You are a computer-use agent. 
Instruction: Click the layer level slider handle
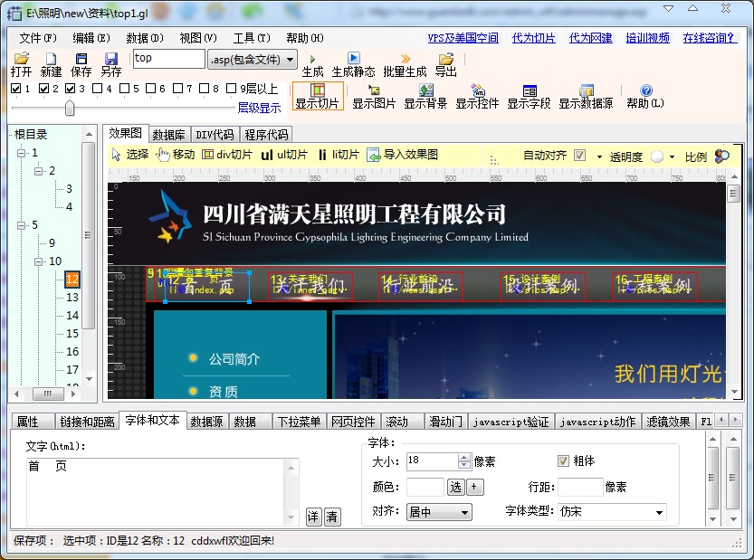[70, 108]
